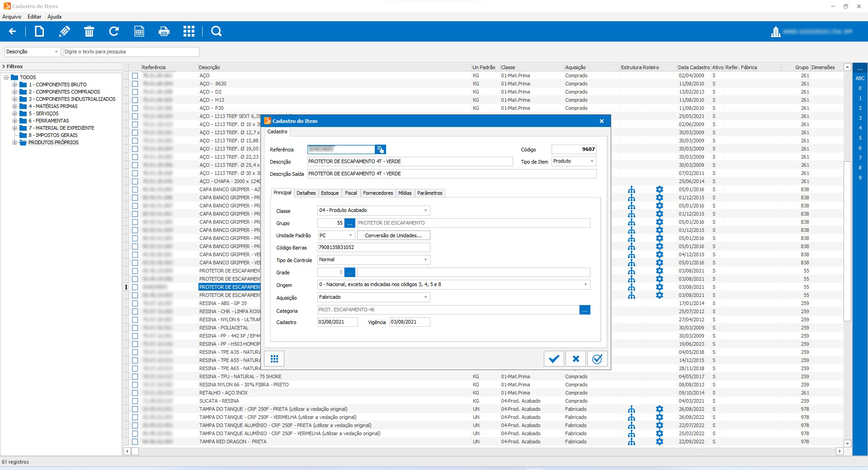Close the Cadastro do Item dialog

coord(602,121)
